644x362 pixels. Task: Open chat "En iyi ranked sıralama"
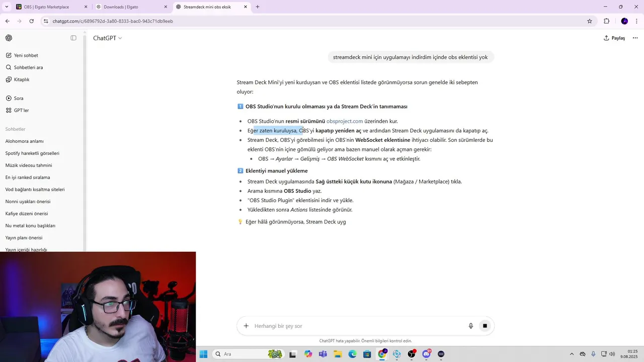coord(28,177)
